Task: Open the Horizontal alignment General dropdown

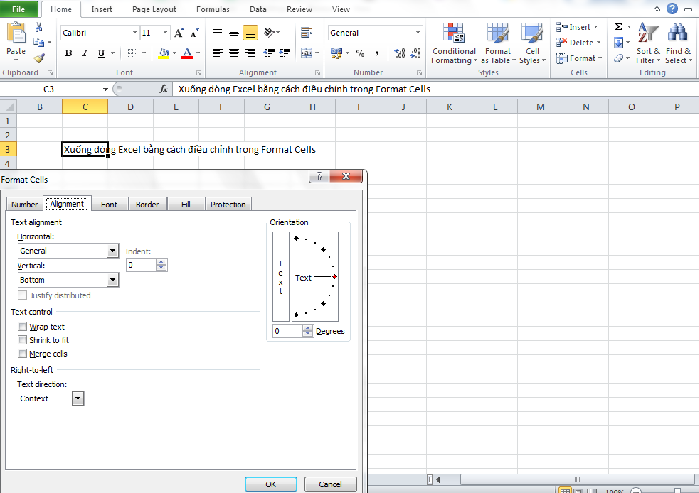Action: click(x=113, y=251)
